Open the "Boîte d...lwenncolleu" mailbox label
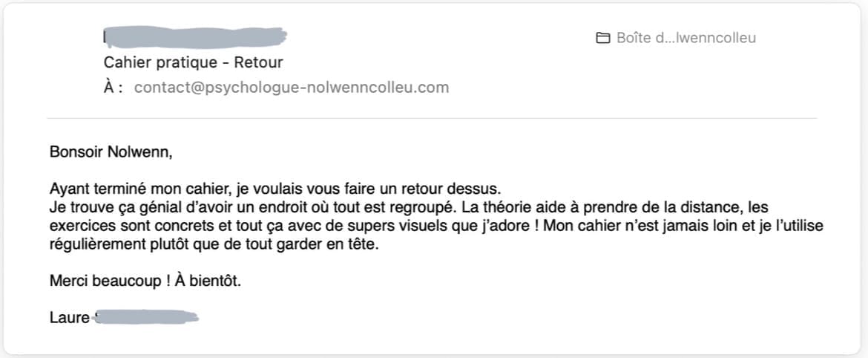 click(x=685, y=38)
